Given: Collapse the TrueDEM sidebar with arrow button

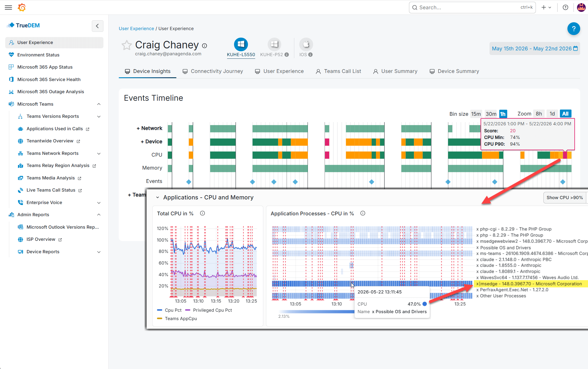Looking at the screenshot, I should tap(97, 26).
